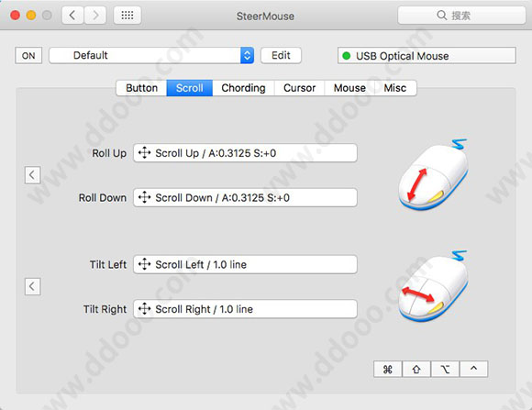Click the mouse image with horizontal tilt arrow

pyautogui.click(x=434, y=286)
